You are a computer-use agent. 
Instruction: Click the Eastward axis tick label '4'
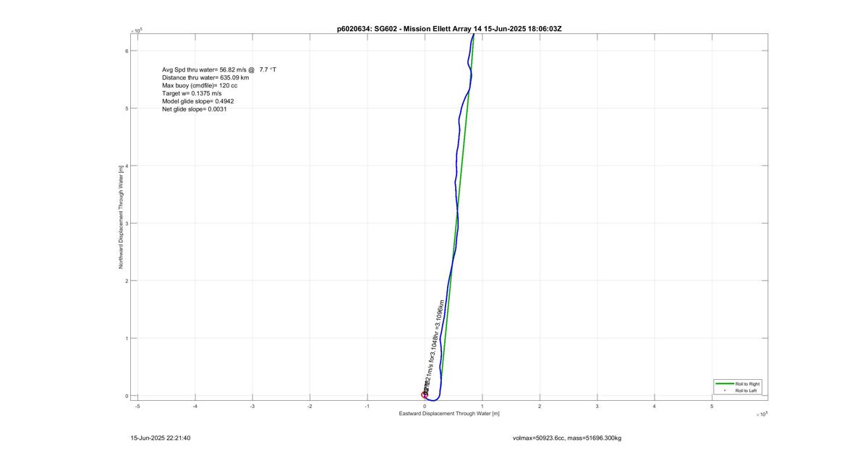click(x=655, y=407)
